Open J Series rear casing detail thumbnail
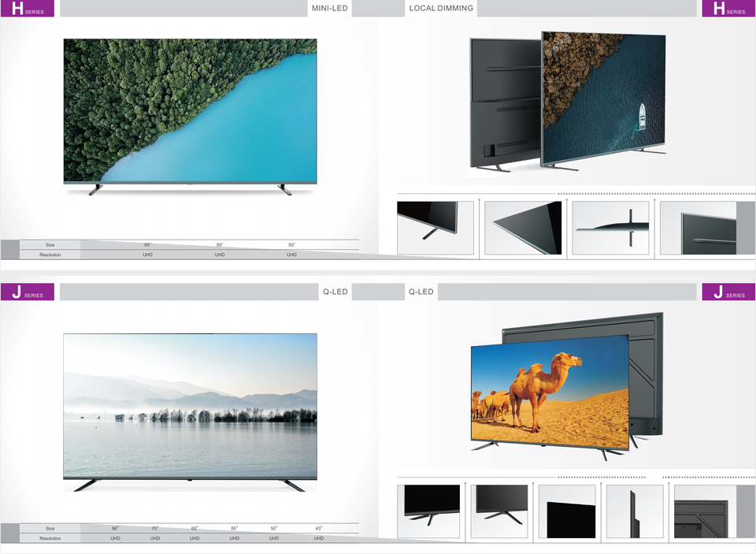Screen dimensions: 756x554 705,511
